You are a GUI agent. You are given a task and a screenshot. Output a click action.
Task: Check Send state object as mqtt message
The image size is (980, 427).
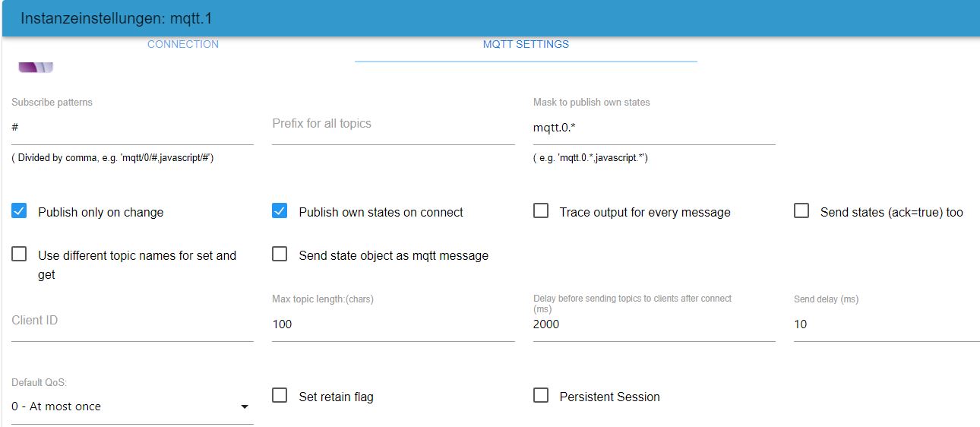(280, 255)
